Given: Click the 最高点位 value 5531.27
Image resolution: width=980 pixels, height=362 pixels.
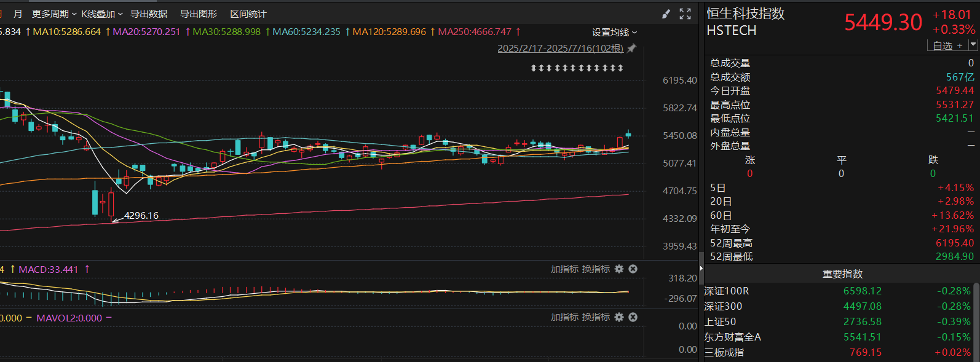Looking at the screenshot, I should [955, 104].
